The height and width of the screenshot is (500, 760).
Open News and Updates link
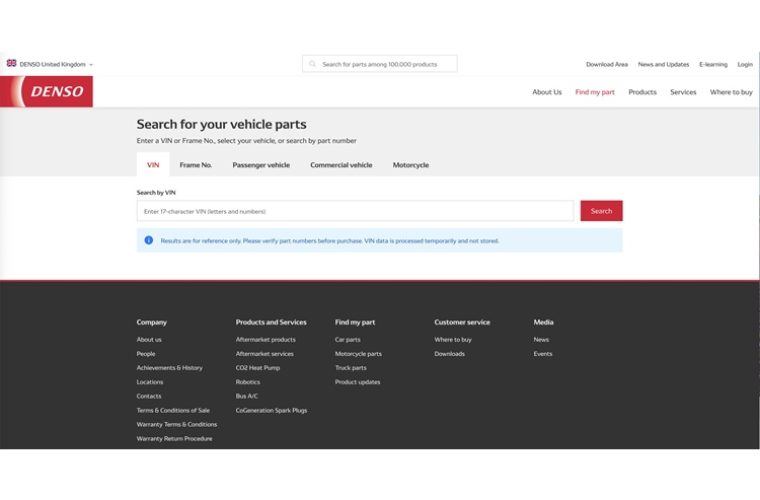[x=664, y=64]
